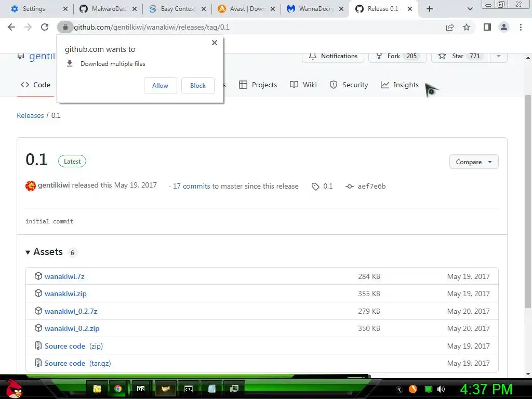Star the wanakiwi repository
Image resolution: width=532 pixels, height=399 pixels.
[x=461, y=56]
